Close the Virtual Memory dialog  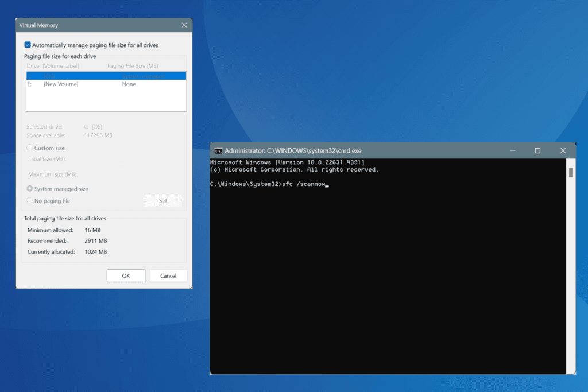point(184,25)
